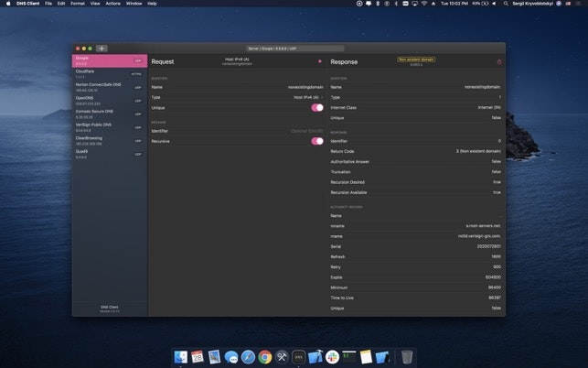The height and width of the screenshot is (368, 588).
Task: Click the icon at the Response header's right edge
Action: 499,61
